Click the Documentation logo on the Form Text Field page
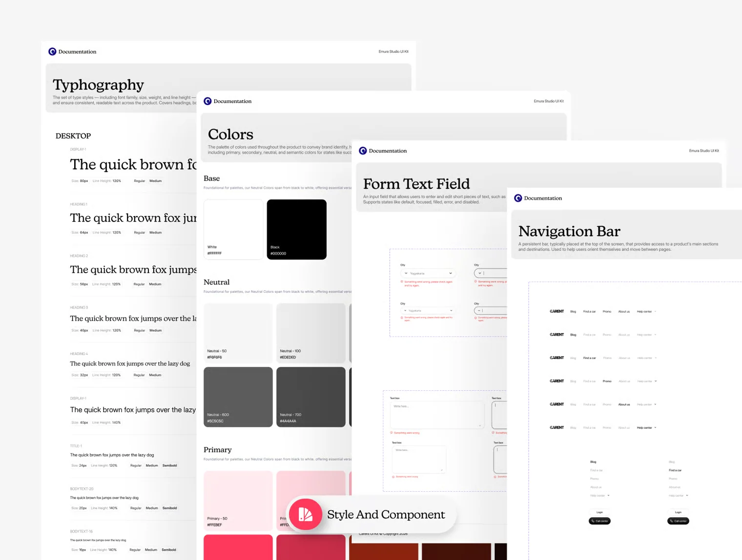The height and width of the screenshot is (560, 742). pos(363,151)
